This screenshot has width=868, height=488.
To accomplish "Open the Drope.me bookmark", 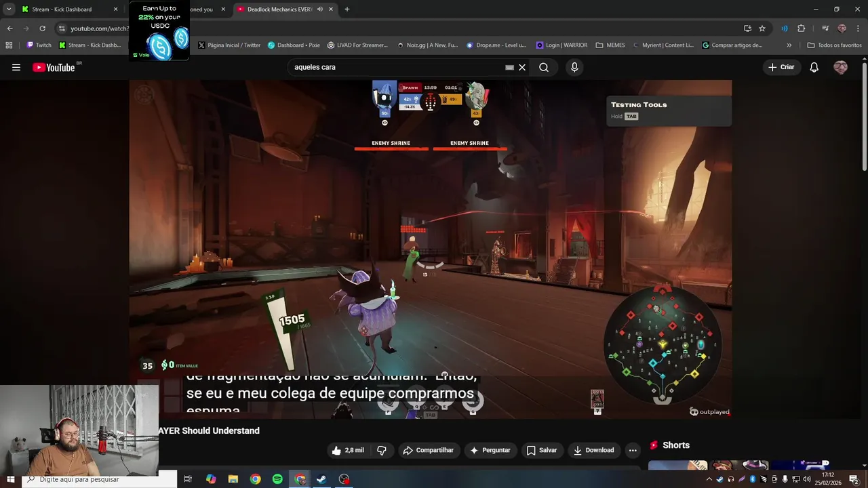I will point(496,45).
